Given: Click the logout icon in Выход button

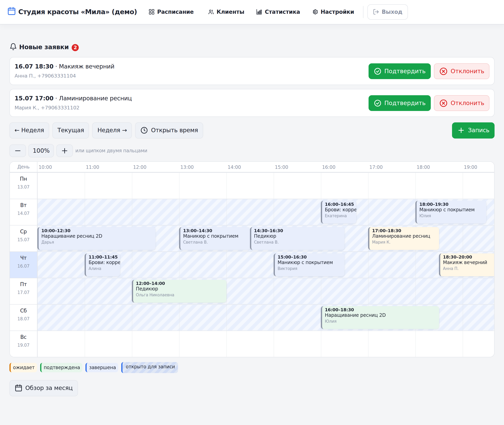Looking at the screenshot, I should 376,12.
